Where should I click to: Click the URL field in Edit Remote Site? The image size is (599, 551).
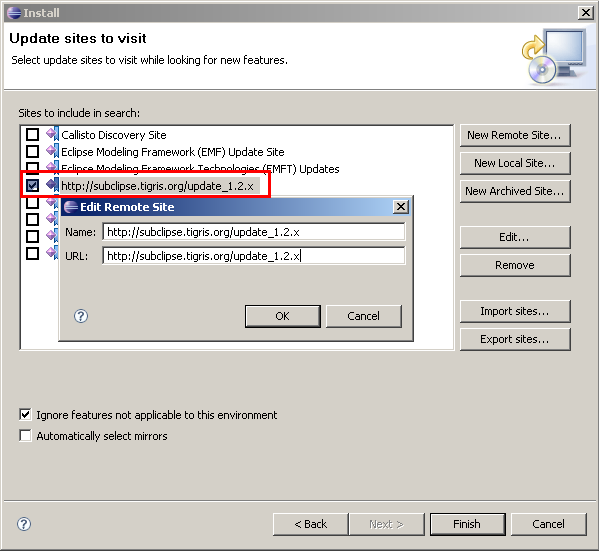tap(254, 256)
